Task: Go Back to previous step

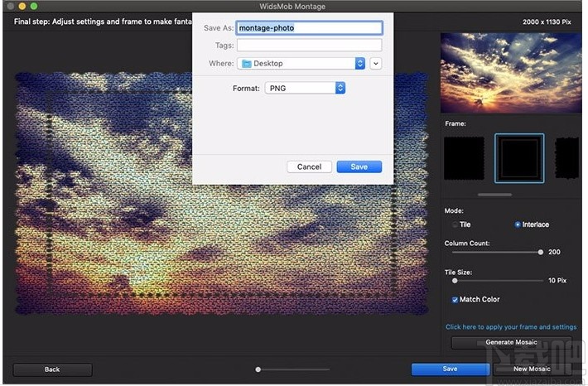Action: click(x=52, y=369)
